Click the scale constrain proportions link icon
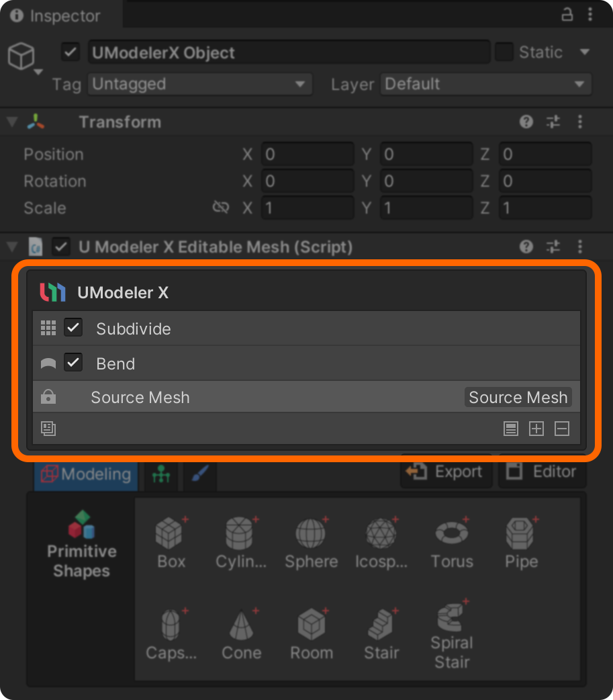 tap(221, 208)
